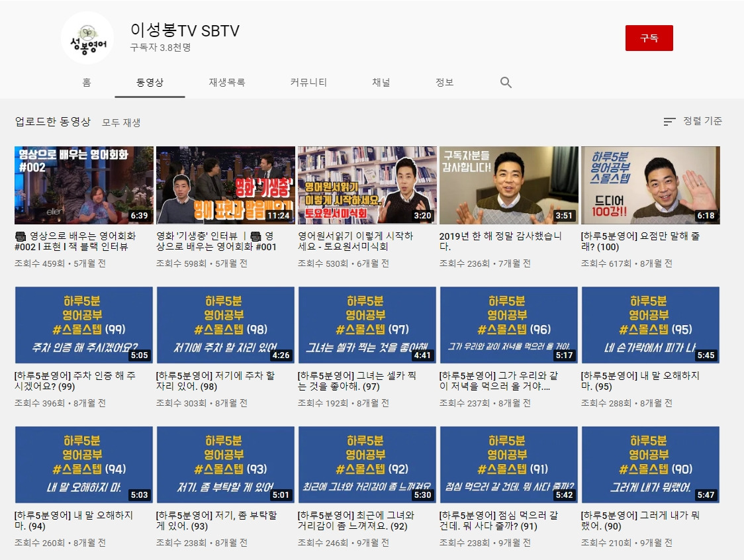The height and width of the screenshot is (560, 744).
Task: Open the 성봉영어 channel avatar
Action: click(87, 38)
